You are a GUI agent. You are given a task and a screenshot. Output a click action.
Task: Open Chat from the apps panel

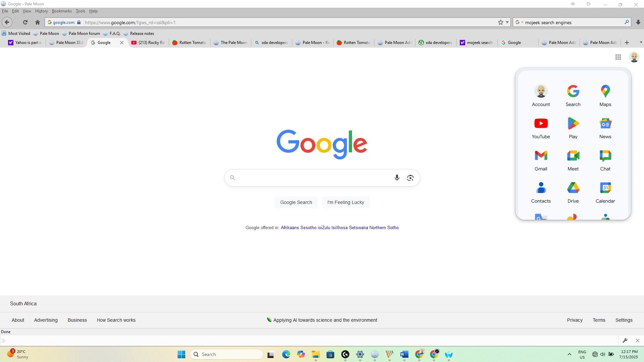coord(605,160)
